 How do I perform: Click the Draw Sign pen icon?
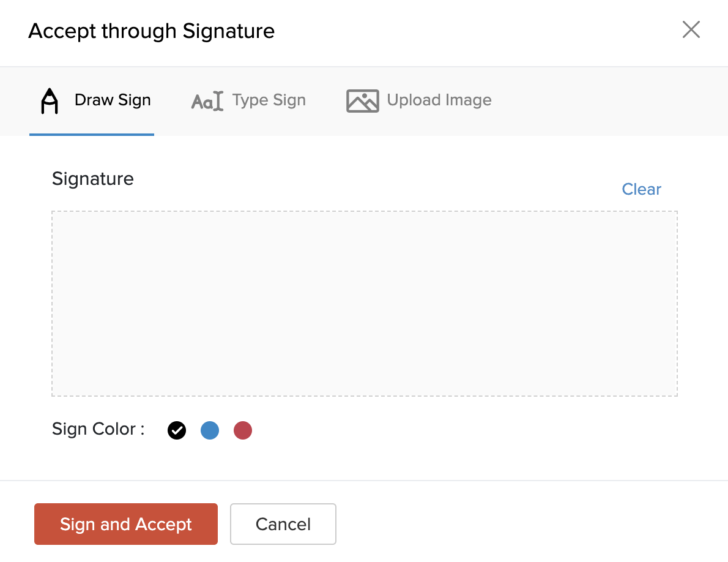coord(50,101)
